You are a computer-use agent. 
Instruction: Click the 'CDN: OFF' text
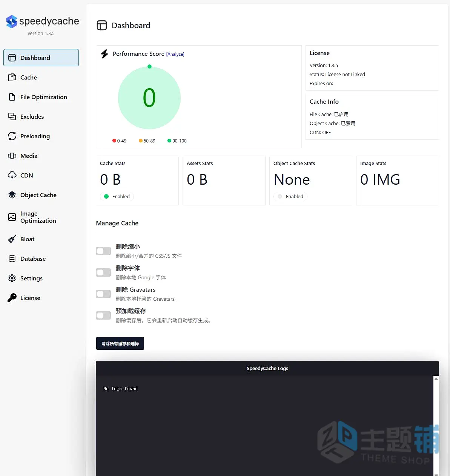(x=320, y=132)
